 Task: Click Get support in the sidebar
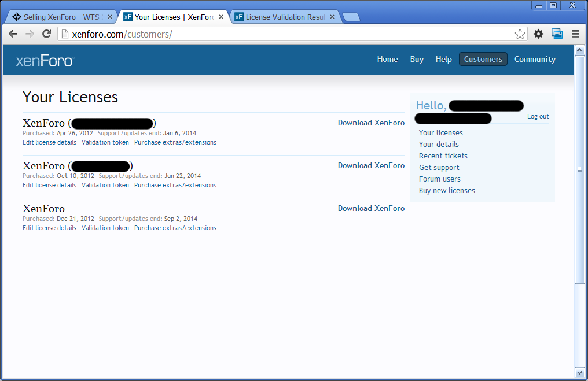[x=439, y=168]
